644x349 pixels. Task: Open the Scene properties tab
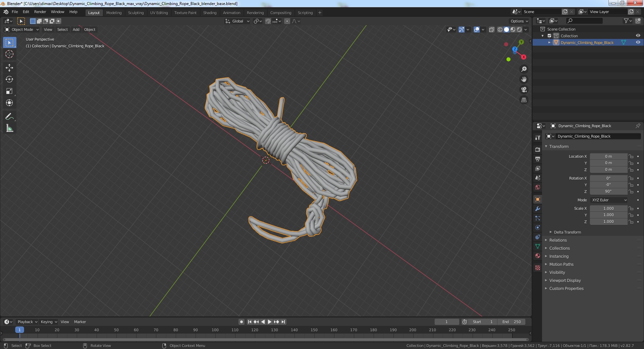[x=538, y=178]
